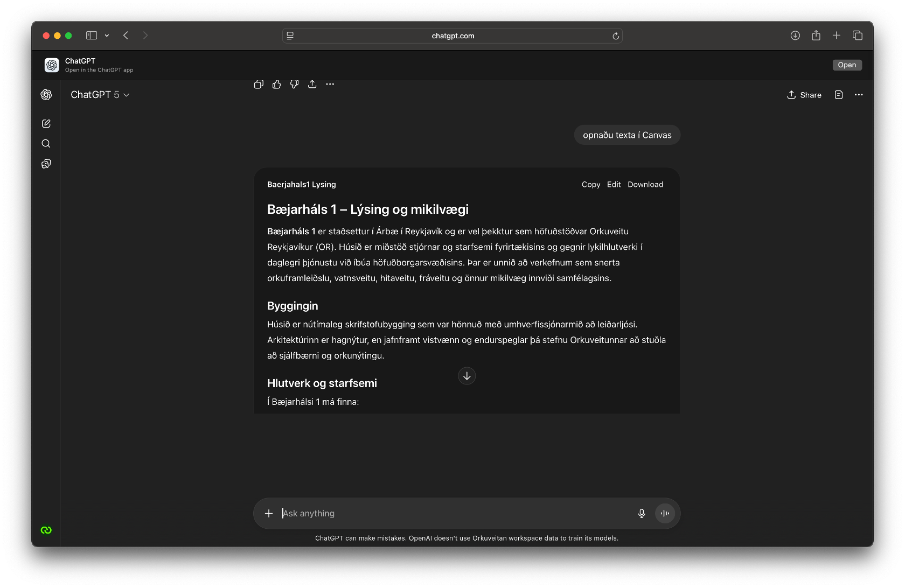Viewport: 905px width, 588px height.
Task: Download the Baerjahals1 Lysing document
Action: tap(645, 185)
